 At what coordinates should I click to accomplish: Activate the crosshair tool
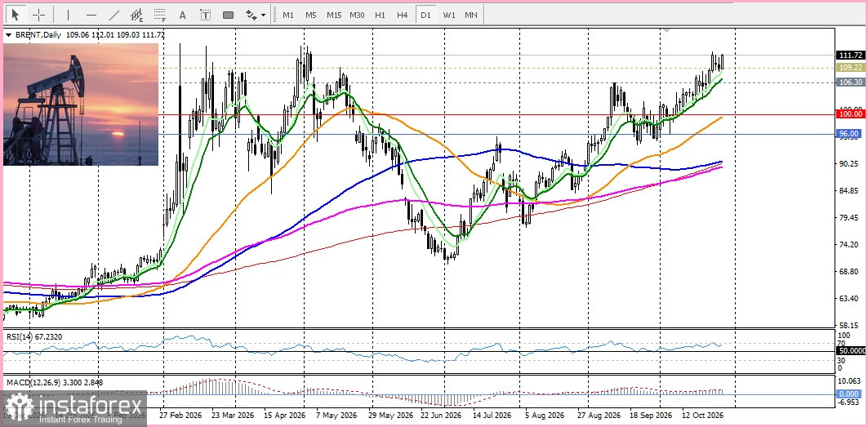(38, 15)
